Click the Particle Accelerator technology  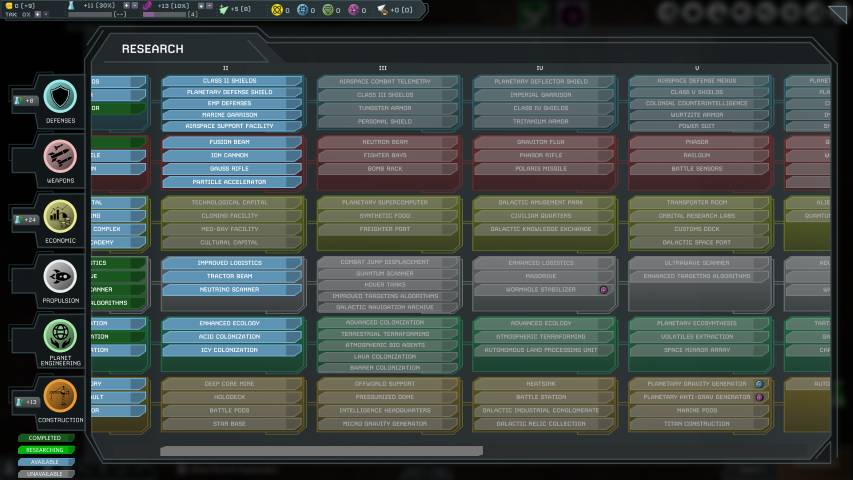pos(232,182)
